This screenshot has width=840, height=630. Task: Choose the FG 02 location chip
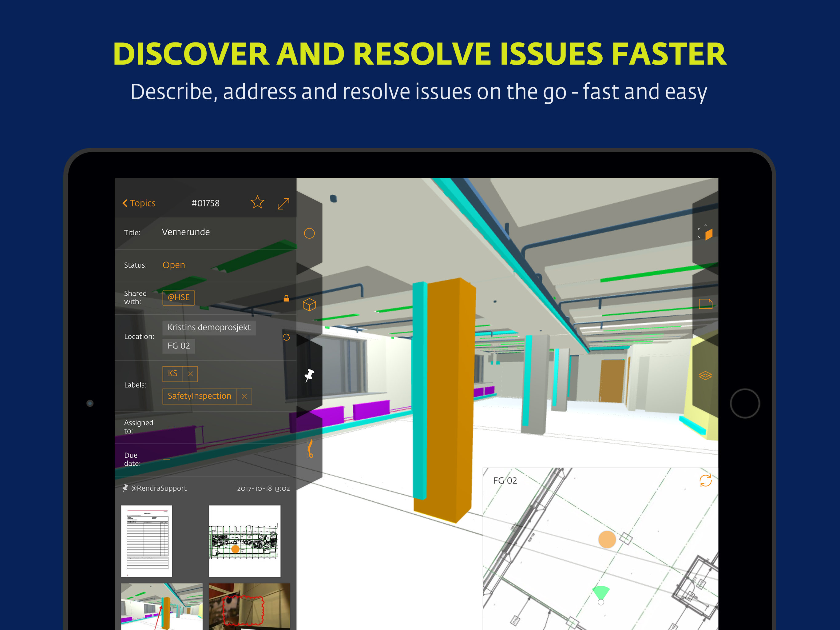click(178, 346)
